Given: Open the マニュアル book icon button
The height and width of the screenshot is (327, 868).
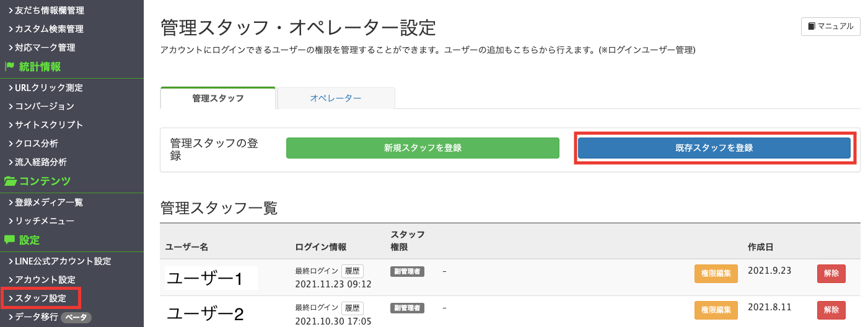Looking at the screenshot, I should point(830,26).
